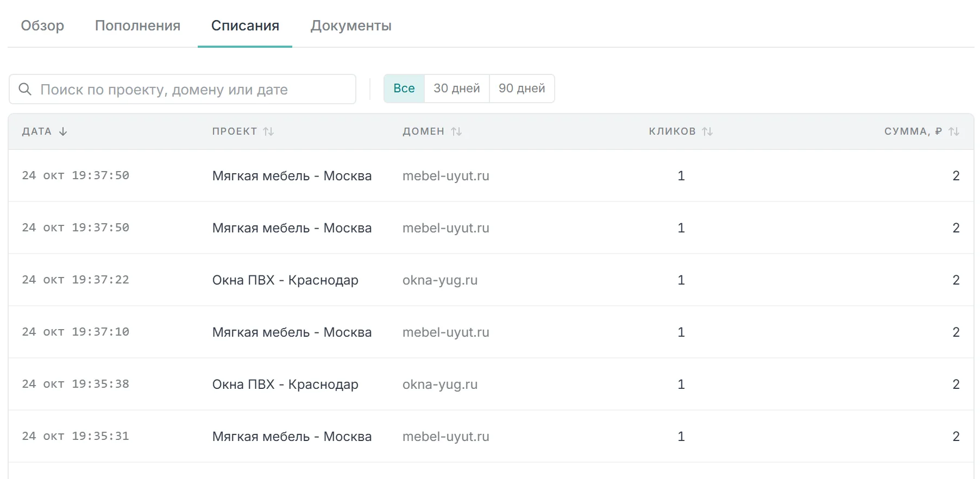Open the Обзор tab

click(x=42, y=26)
